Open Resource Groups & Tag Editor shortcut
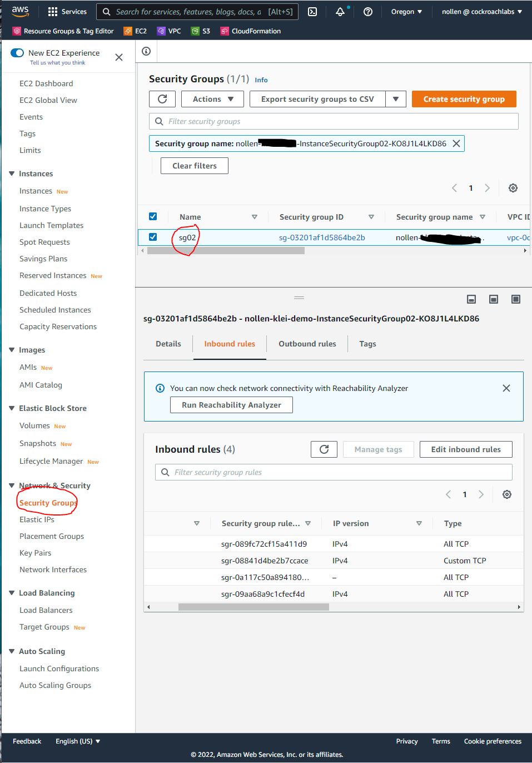Screen dimensions: 532x763 [63, 31]
